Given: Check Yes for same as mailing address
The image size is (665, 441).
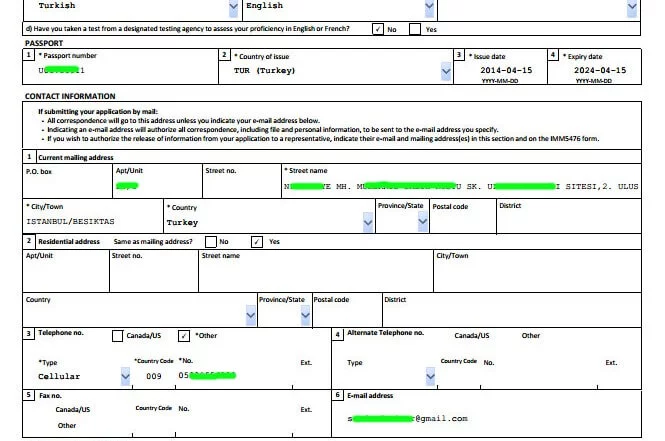Looking at the screenshot, I should (257, 242).
